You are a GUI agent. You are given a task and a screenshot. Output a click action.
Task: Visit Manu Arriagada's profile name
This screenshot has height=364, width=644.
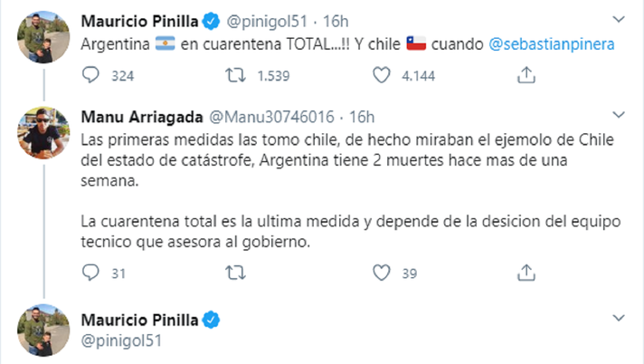click(x=142, y=116)
